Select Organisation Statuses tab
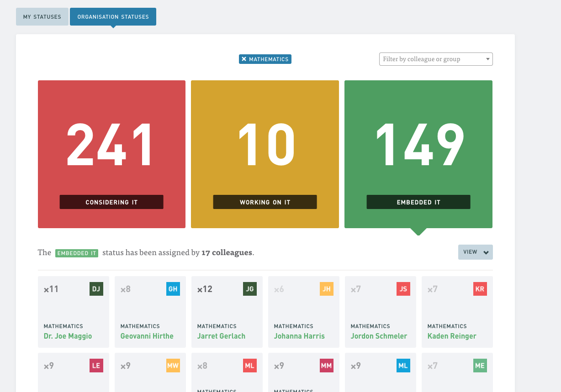Screen dimensions: 561x392 click(x=113, y=17)
